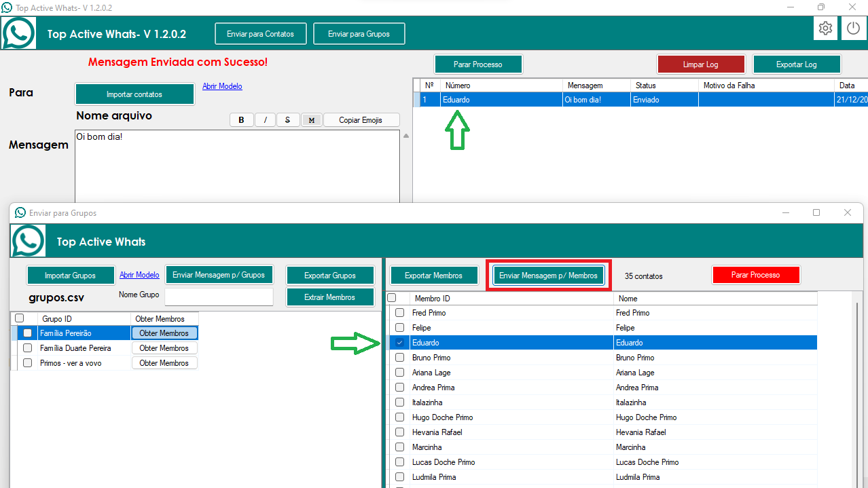Click Parar Processo in main window

click(x=478, y=64)
